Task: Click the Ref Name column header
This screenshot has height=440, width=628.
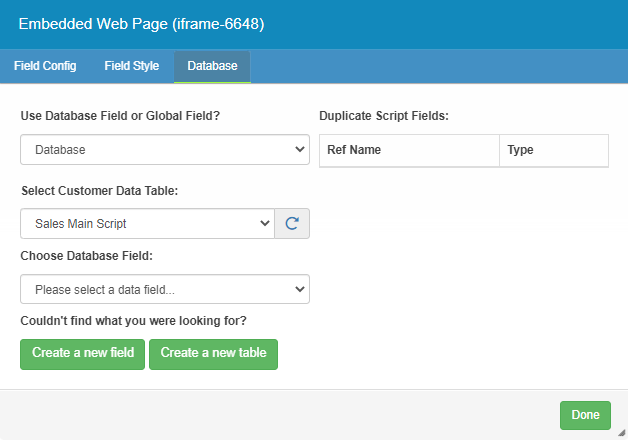Action: tap(354, 150)
